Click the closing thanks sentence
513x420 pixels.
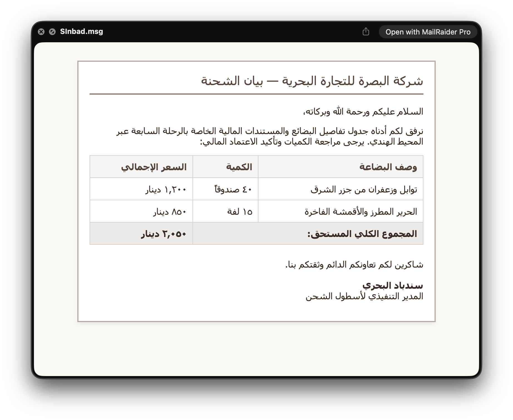click(x=354, y=265)
